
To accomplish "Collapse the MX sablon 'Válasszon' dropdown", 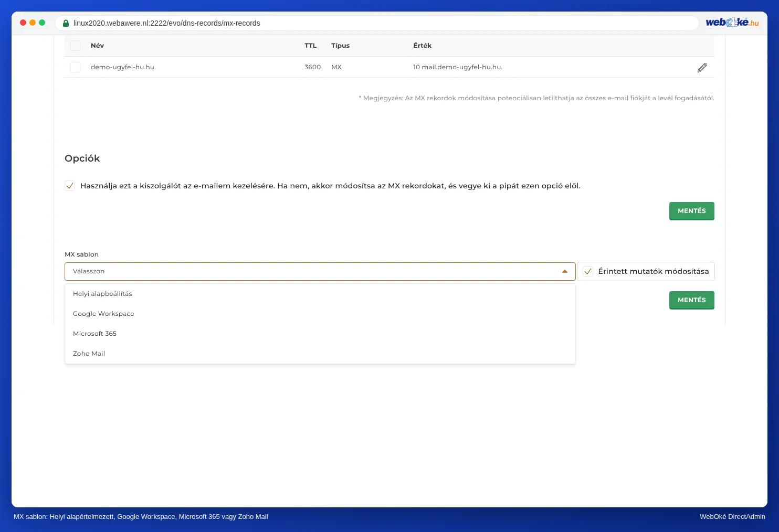I will click(x=320, y=271).
